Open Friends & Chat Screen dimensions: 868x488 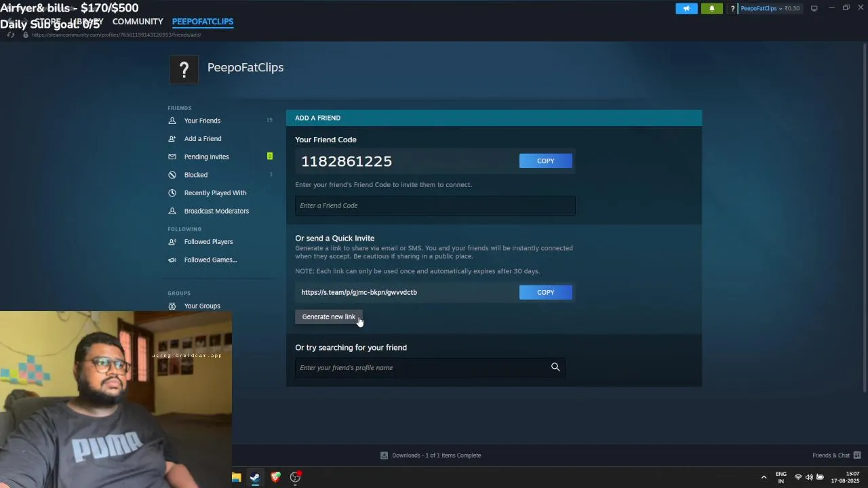pyautogui.click(x=837, y=455)
